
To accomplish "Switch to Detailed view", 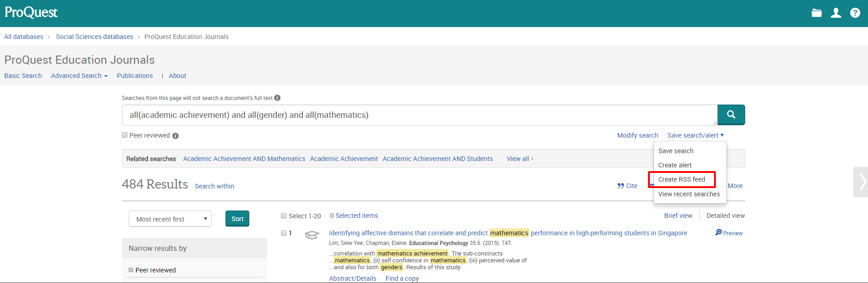I will [x=725, y=216].
